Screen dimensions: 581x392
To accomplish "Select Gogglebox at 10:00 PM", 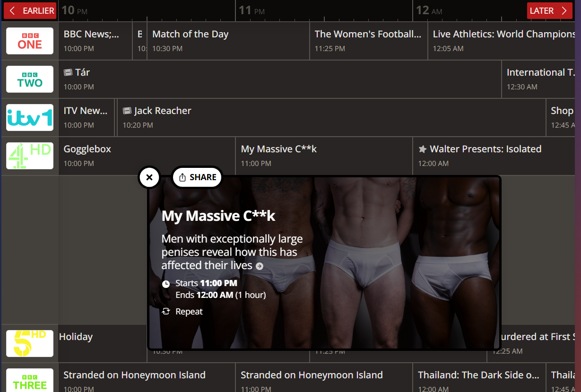I will click(x=147, y=156).
